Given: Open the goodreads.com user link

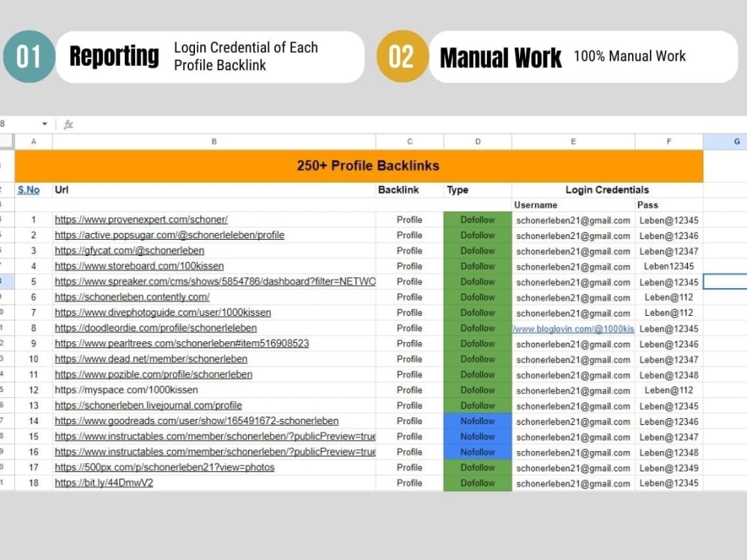Looking at the screenshot, I should click(196, 421).
